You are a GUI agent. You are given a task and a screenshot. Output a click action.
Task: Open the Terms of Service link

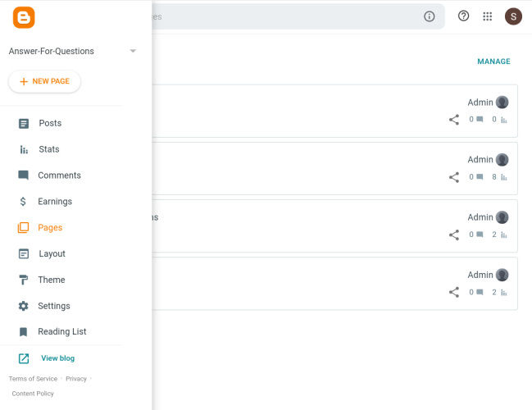point(33,379)
